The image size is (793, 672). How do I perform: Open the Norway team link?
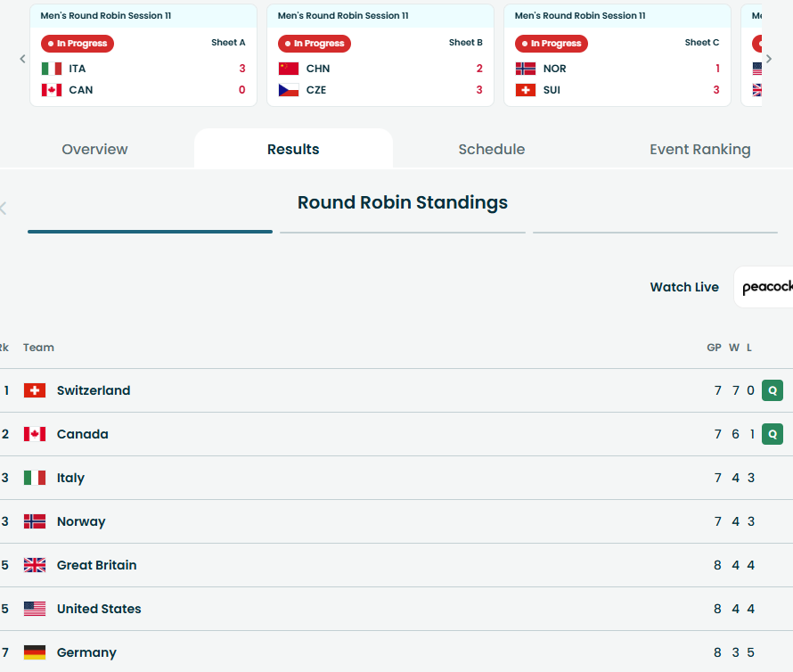[x=81, y=521]
